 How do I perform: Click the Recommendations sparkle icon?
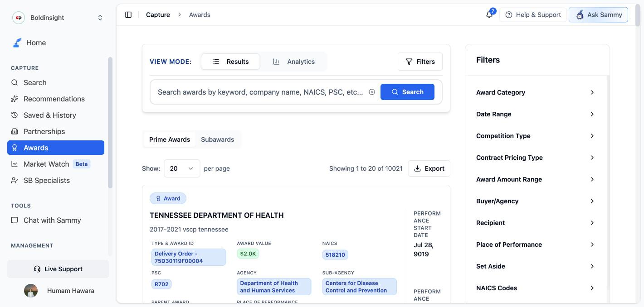pos(15,99)
